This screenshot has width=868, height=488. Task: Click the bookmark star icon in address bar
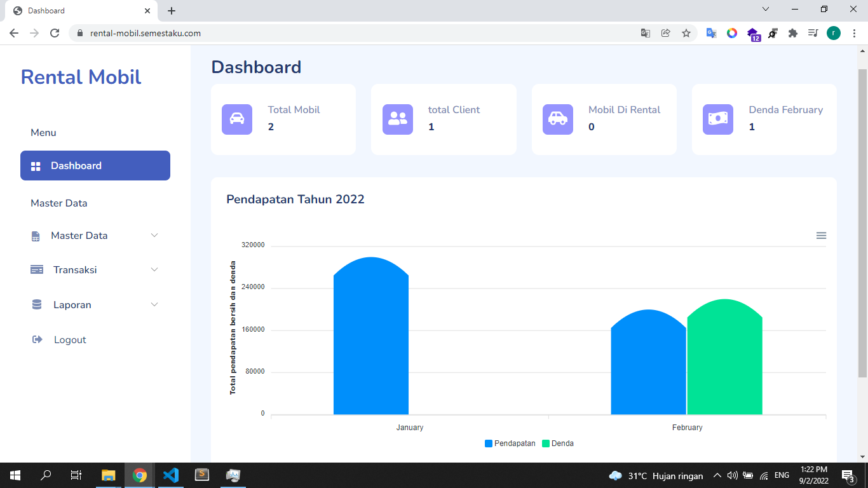pyautogui.click(x=686, y=33)
